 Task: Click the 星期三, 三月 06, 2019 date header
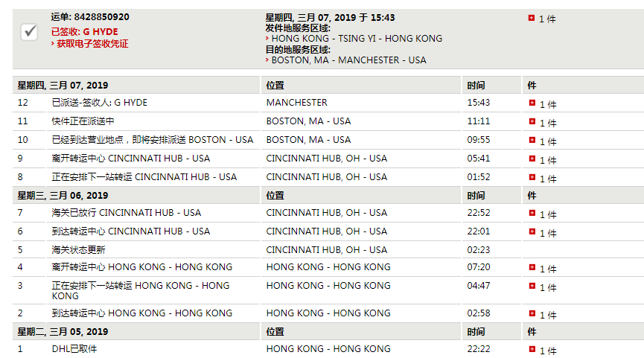click(63, 196)
